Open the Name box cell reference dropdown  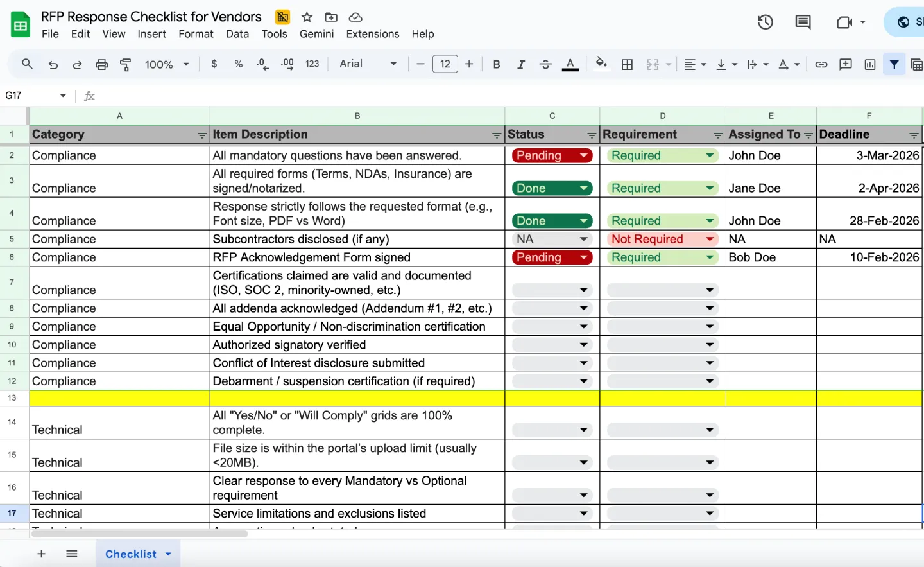(x=63, y=96)
